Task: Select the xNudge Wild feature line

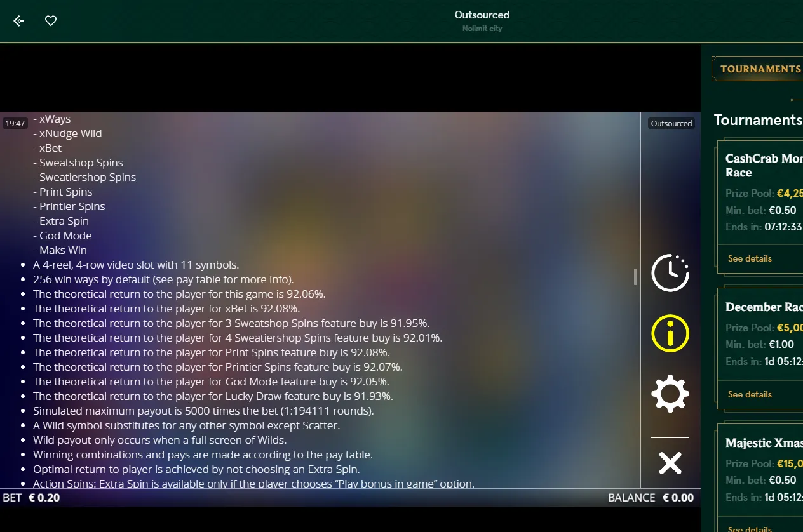Action: (x=67, y=133)
